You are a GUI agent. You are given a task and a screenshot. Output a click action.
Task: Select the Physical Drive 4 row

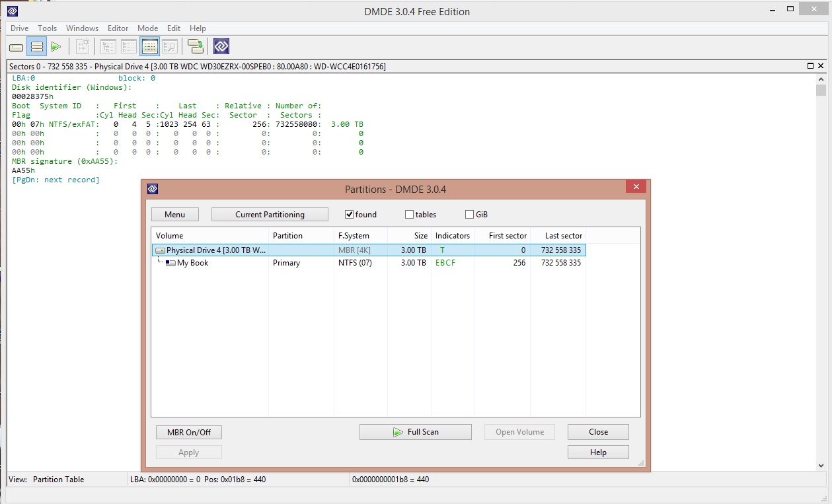click(369, 250)
